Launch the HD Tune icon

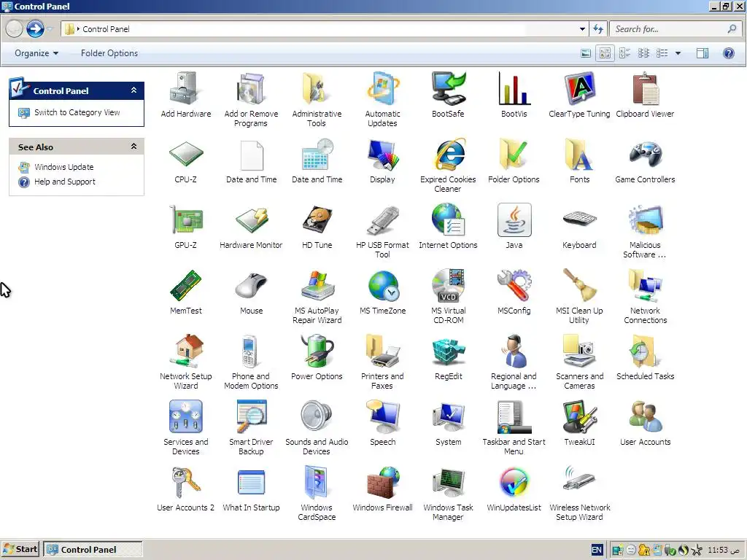317,227
